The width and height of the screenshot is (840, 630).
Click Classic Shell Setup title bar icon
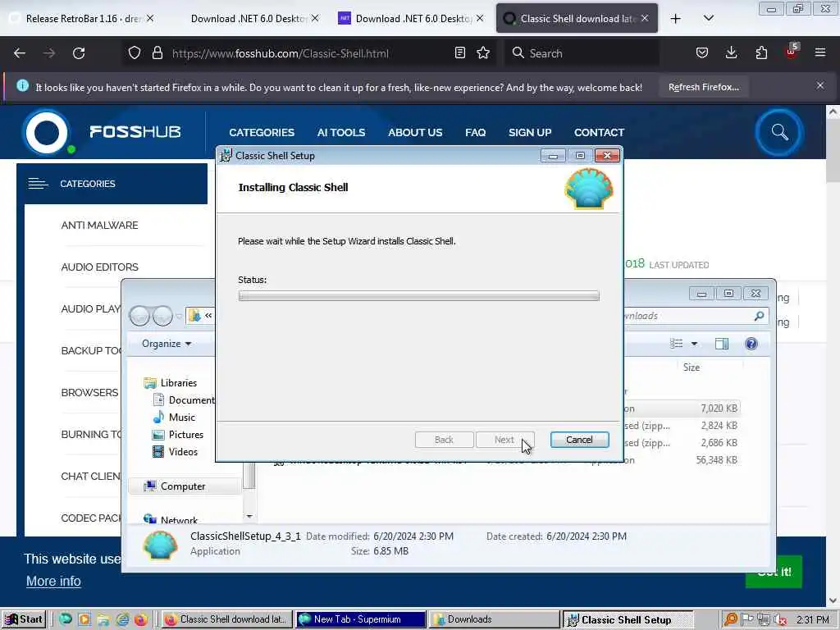226,155
